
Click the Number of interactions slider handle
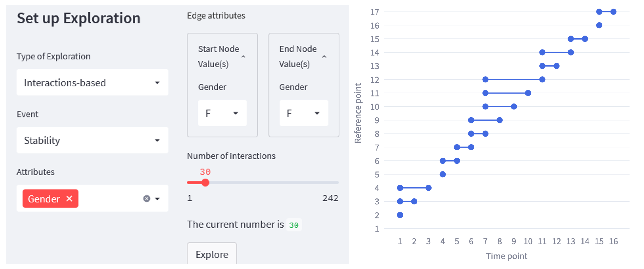(205, 183)
